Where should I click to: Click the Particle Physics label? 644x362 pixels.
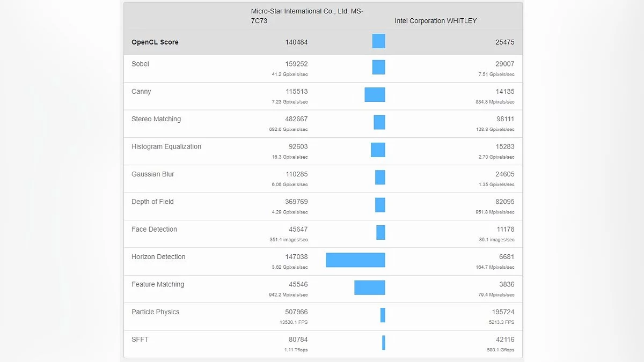[x=156, y=312]
